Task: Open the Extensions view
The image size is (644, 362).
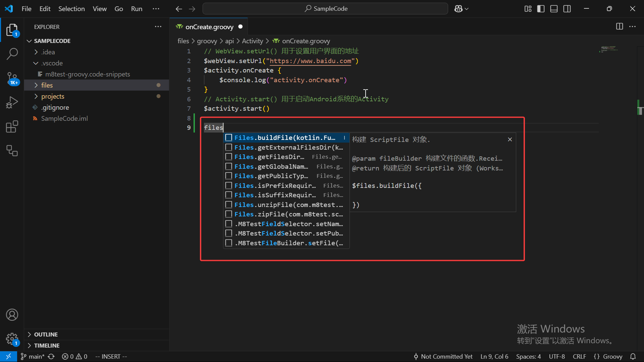Action: pyautogui.click(x=12, y=127)
